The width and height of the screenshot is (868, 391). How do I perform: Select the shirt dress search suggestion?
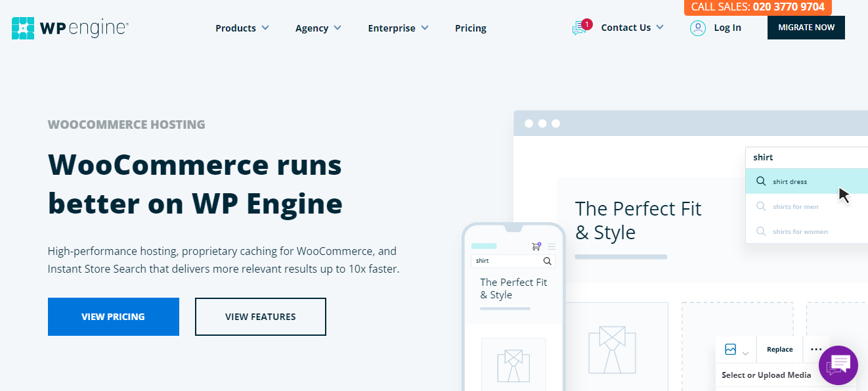click(x=806, y=181)
